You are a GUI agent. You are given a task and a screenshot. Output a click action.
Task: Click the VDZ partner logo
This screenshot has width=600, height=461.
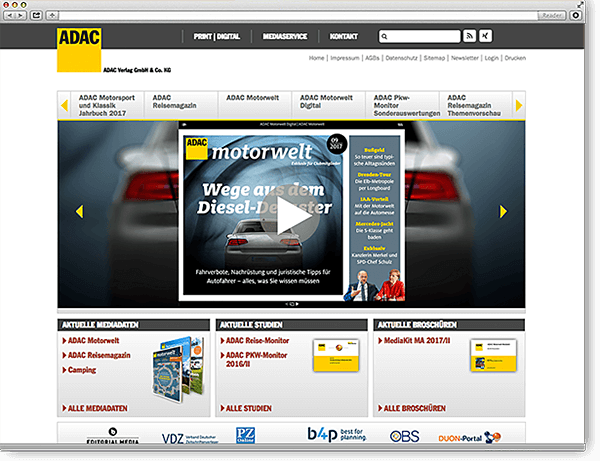point(190,438)
